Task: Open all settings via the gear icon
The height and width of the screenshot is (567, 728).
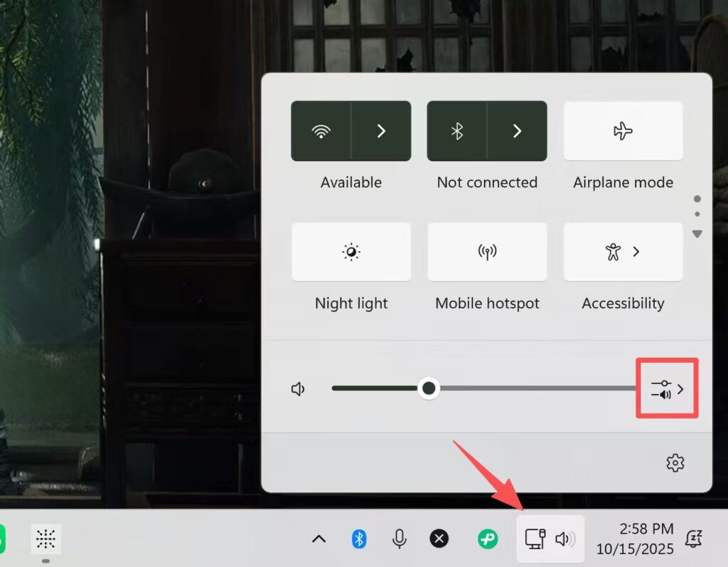Action: pyautogui.click(x=675, y=463)
